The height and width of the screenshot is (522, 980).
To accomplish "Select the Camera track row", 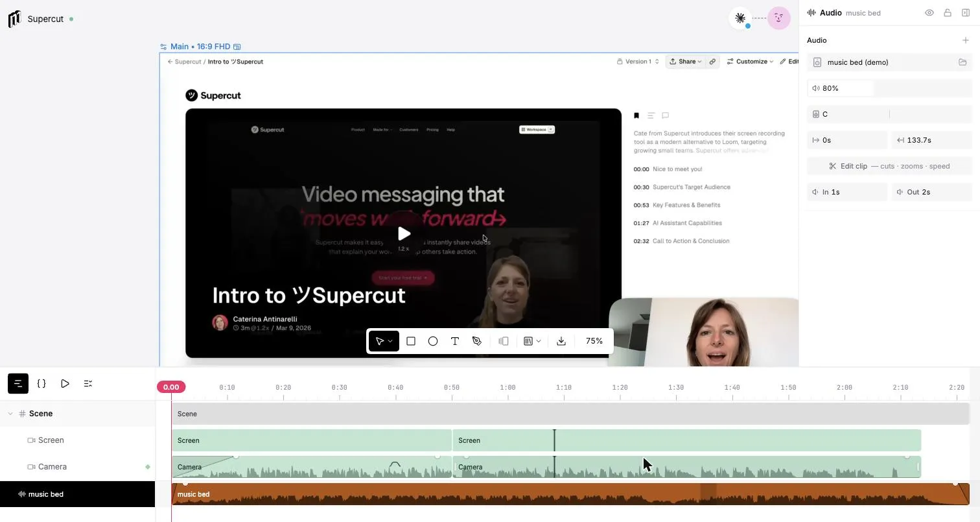I will pyautogui.click(x=78, y=467).
